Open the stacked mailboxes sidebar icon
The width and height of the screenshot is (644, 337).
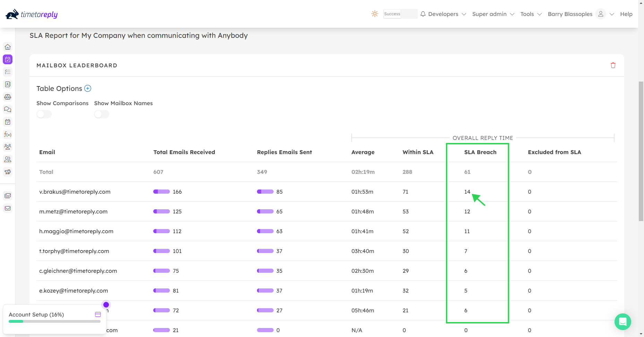pyautogui.click(x=8, y=196)
